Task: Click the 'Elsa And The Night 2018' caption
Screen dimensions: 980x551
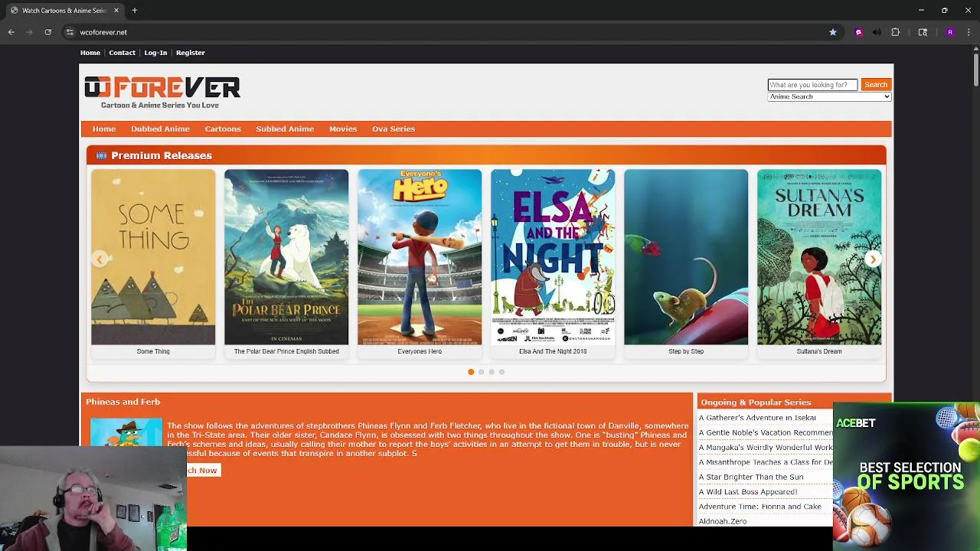Action: (553, 351)
